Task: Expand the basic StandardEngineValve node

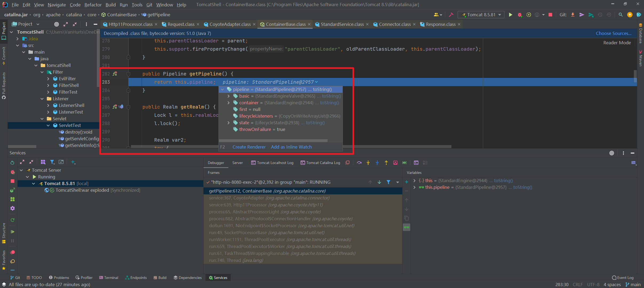Action: (229, 96)
